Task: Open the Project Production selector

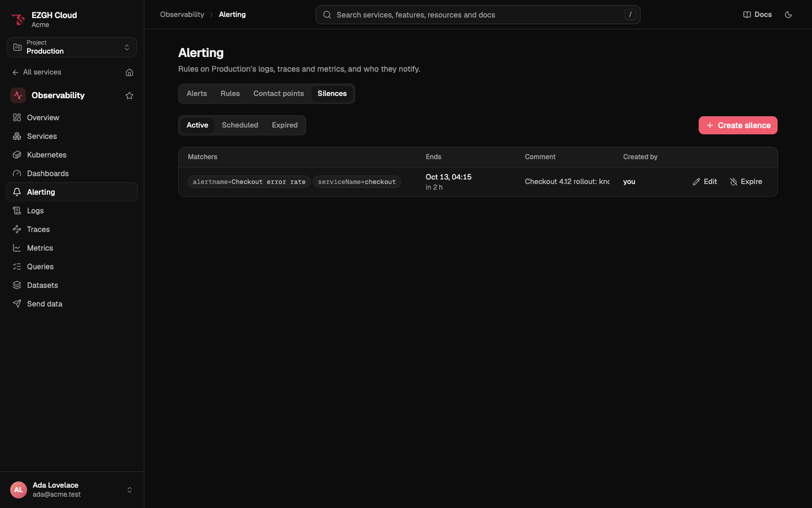Action: pyautogui.click(x=72, y=47)
